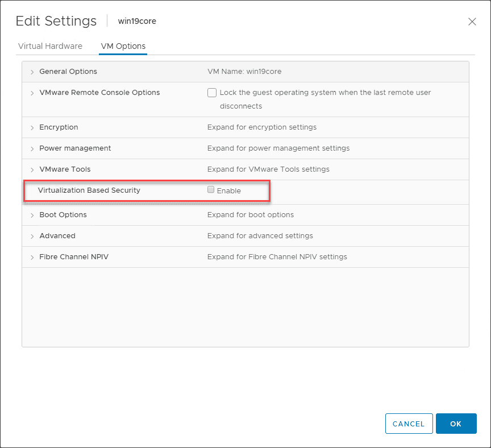
Task: Confirm settings with the OK button
Action: [x=456, y=424]
